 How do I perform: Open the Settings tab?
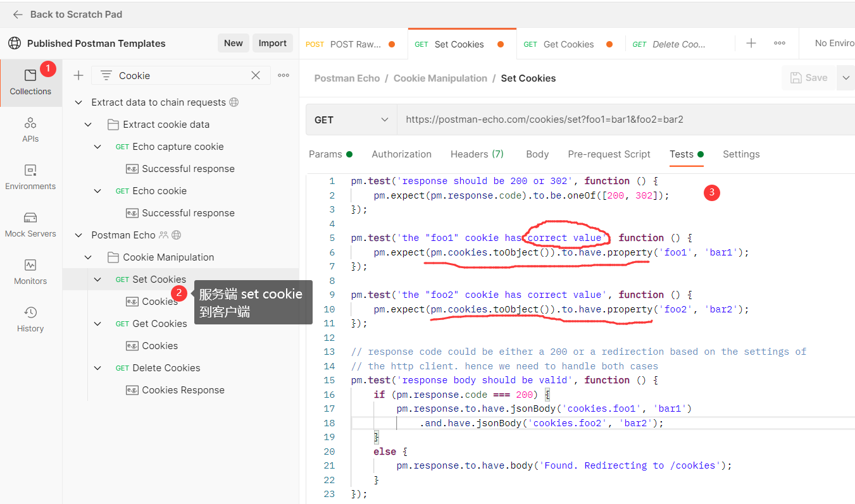pyautogui.click(x=741, y=154)
